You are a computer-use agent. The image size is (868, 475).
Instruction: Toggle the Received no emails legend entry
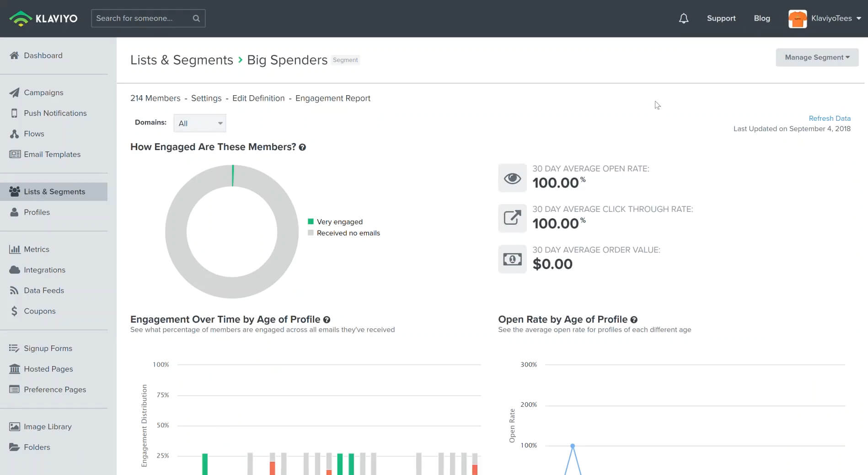[x=348, y=233]
